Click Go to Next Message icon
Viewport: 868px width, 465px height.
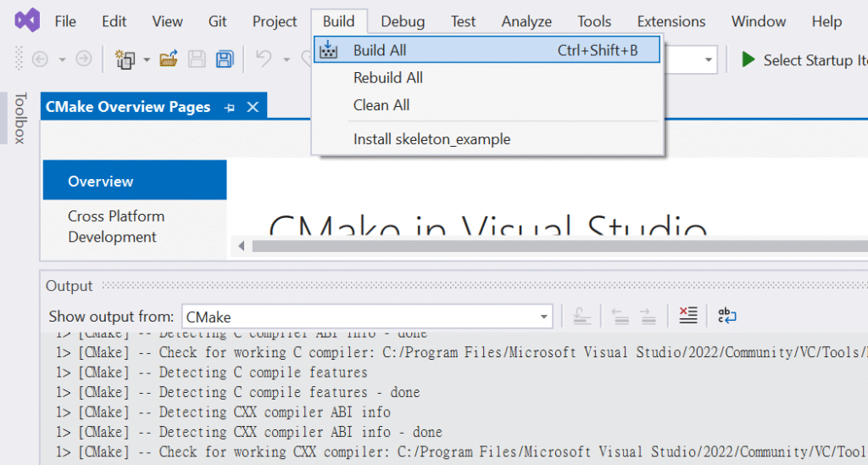coord(648,316)
